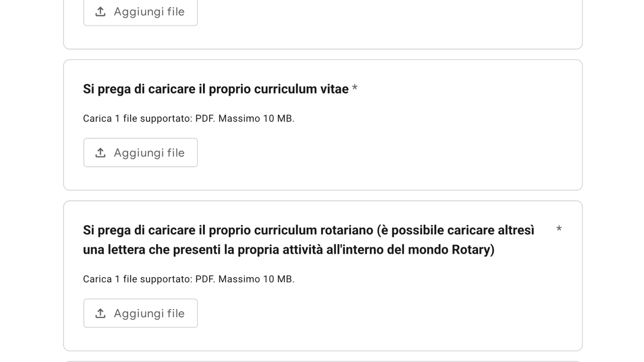The height and width of the screenshot is (362, 644).
Task: Click the required asterisk beside curriculum vitae heading
Action: tap(355, 88)
